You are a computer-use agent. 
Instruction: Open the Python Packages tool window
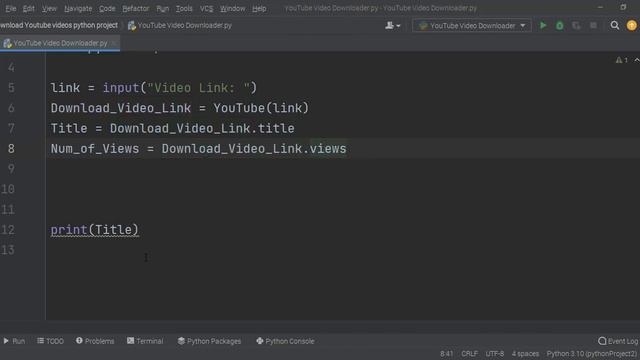[209, 341]
